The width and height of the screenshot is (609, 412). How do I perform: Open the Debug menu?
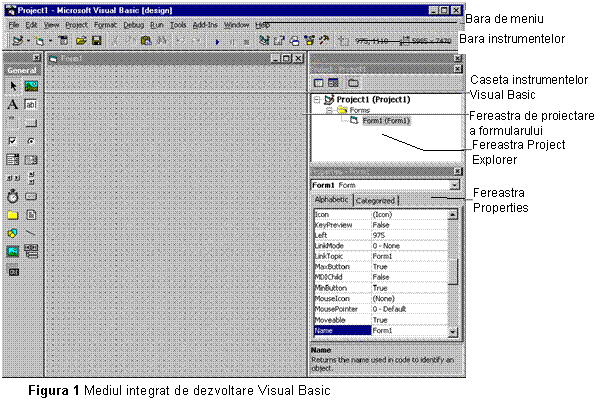pos(134,25)
